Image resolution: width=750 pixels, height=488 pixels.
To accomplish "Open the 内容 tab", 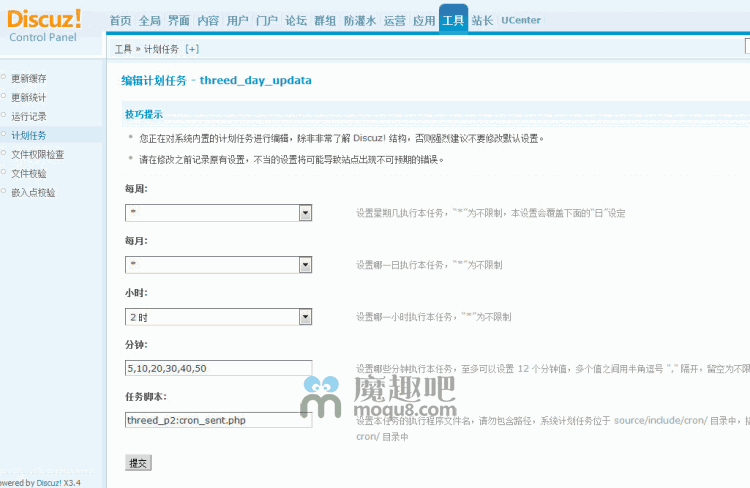I will [208, 21].
